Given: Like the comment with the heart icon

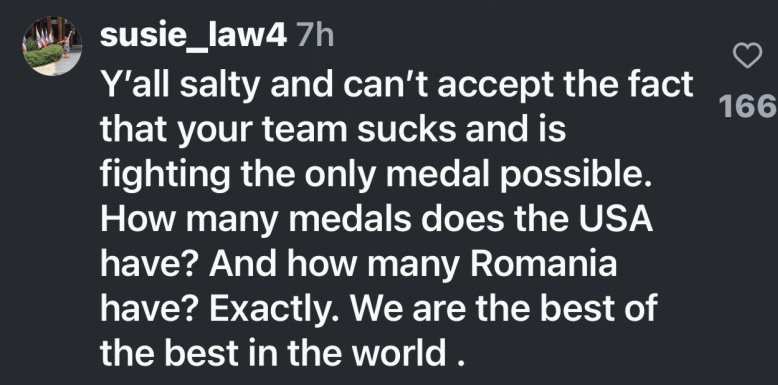Looking at the screenshot, I should click(747, 56).
